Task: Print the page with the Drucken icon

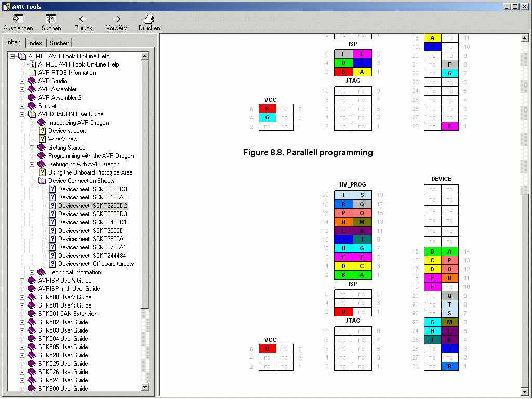Action: point(149,19)
